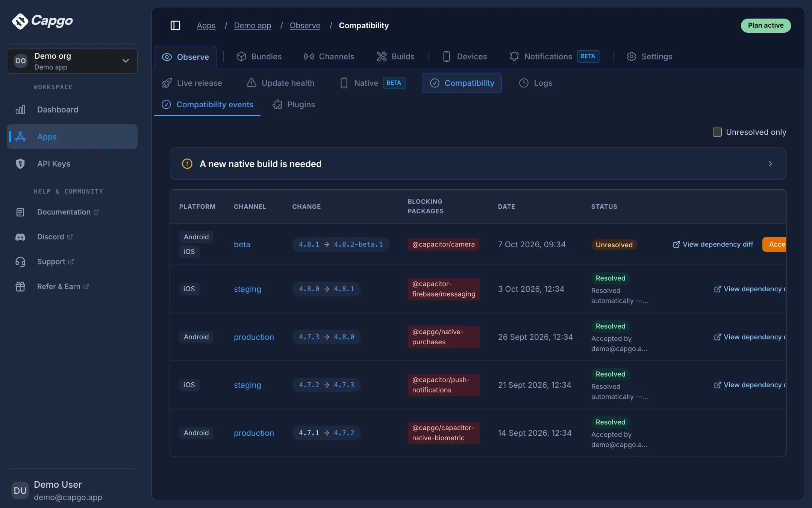This screenshot has height=508, width=812.
Task: View dependency diff for 3 Oct row
Action: pyautogui.click(x=750, y=289)
